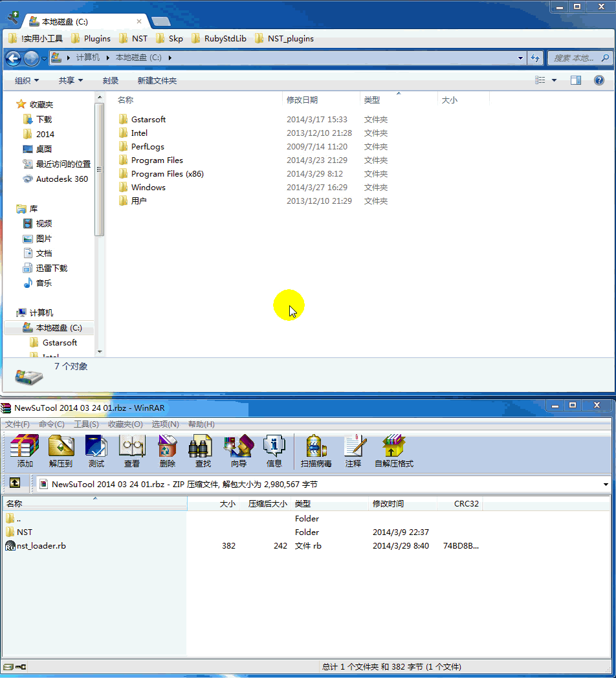Click the 扫描病毒 (Virus scan) icon
Viewport: 616px width, 678px height.
[x=316, y=451]
